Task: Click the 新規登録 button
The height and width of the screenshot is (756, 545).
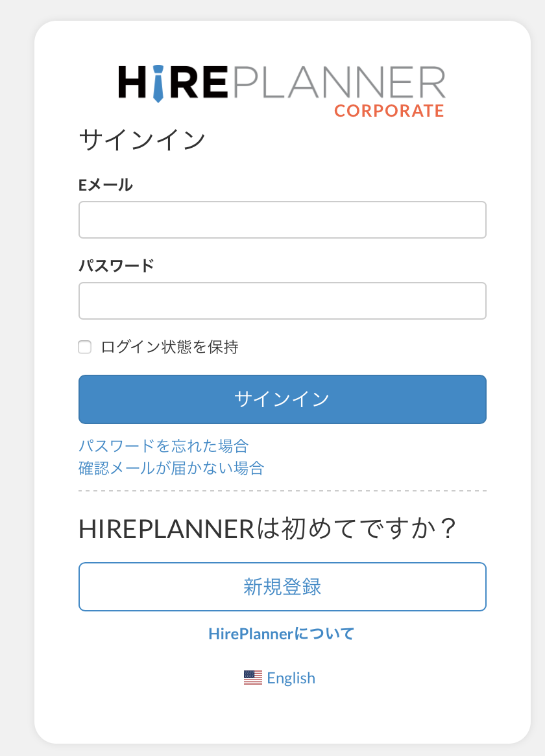Action: (x=282, y=587)
